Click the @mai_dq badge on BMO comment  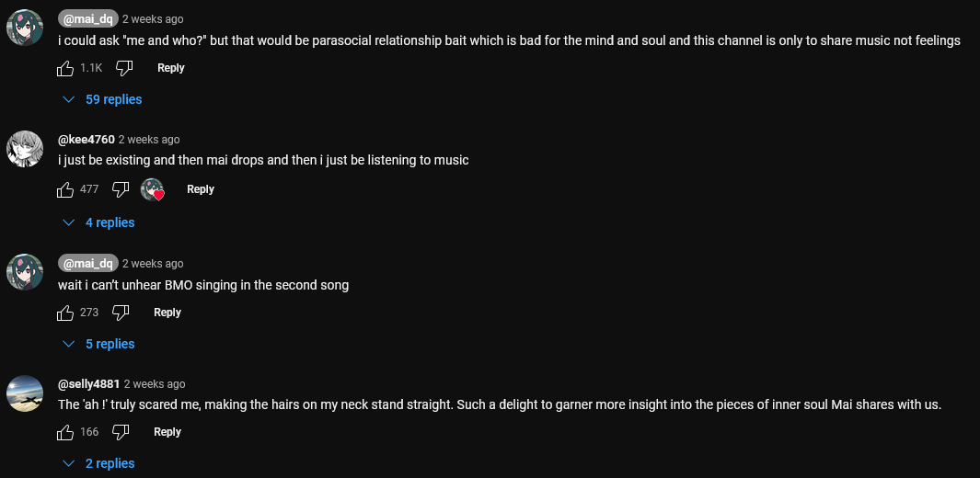pyautogui.click(x=88, y=263)
